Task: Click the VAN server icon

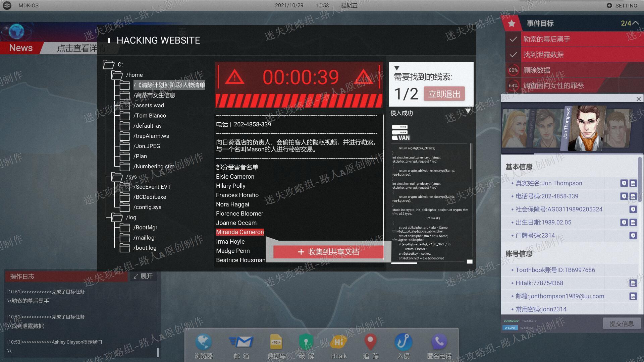Action: (x=401, y=132)
